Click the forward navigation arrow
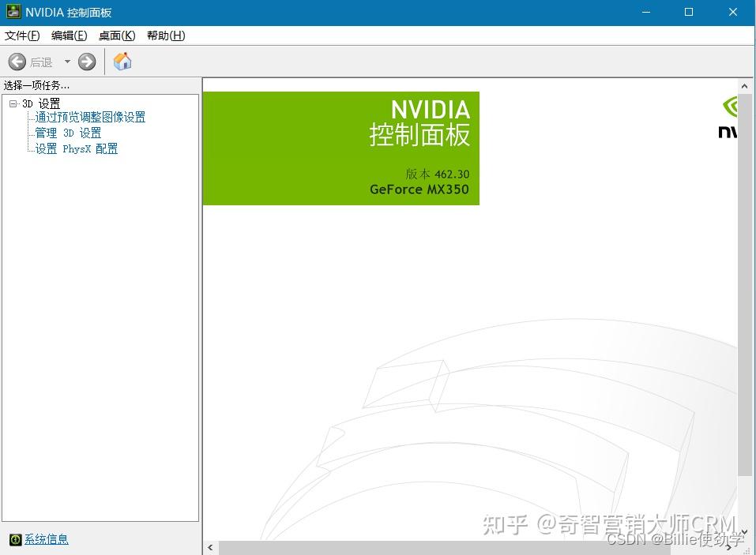The image size is (756, 555). tap(87, 62)
